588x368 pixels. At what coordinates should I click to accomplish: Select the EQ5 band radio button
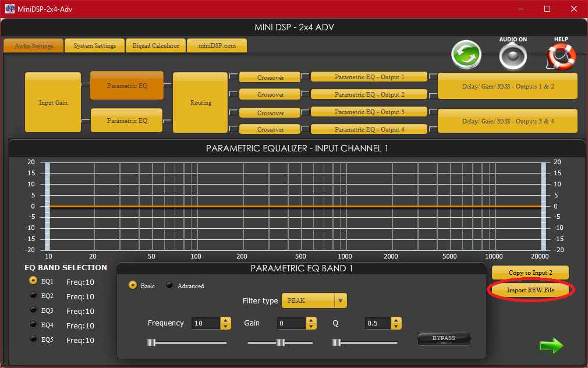(x=34, y=339)
